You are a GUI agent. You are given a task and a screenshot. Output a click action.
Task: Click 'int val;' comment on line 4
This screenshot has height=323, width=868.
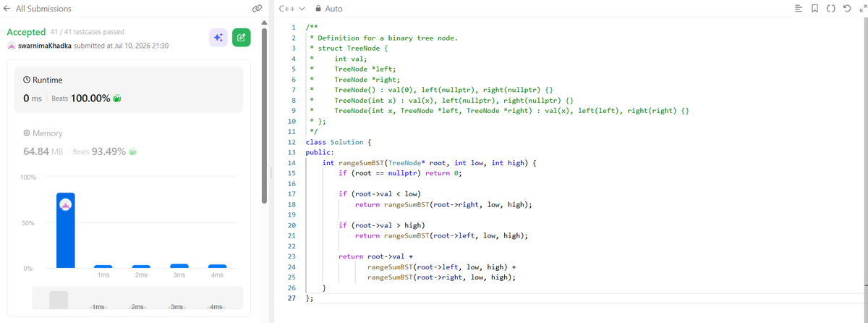pos(351,58)
